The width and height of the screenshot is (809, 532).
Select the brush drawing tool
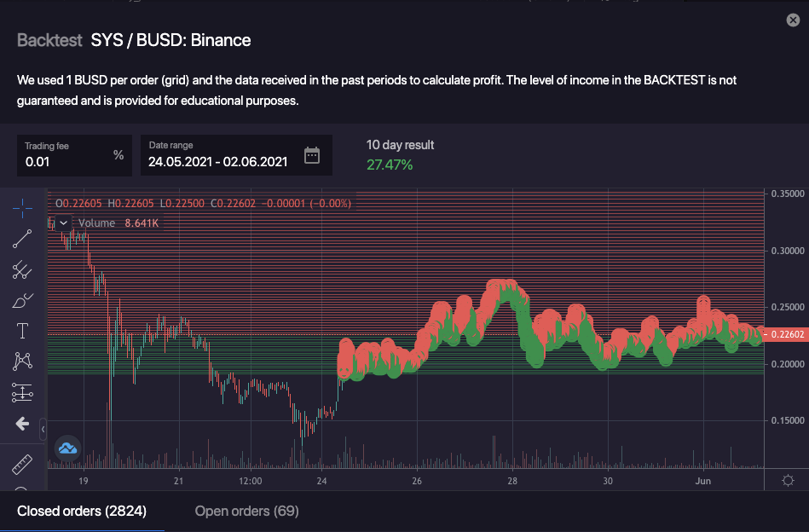(x=22, y=301)
